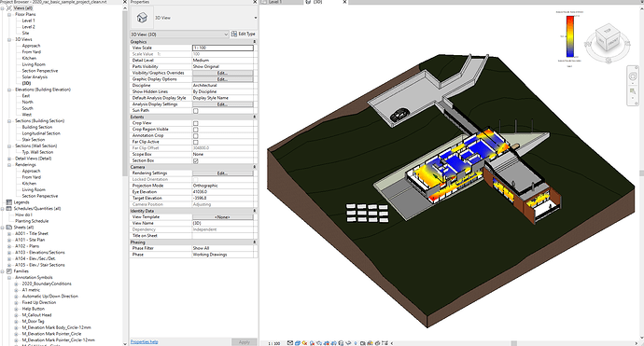The image size is (644, 346).
Task: Toggle Shadows icon in view control bar
Action: [312, 342]
